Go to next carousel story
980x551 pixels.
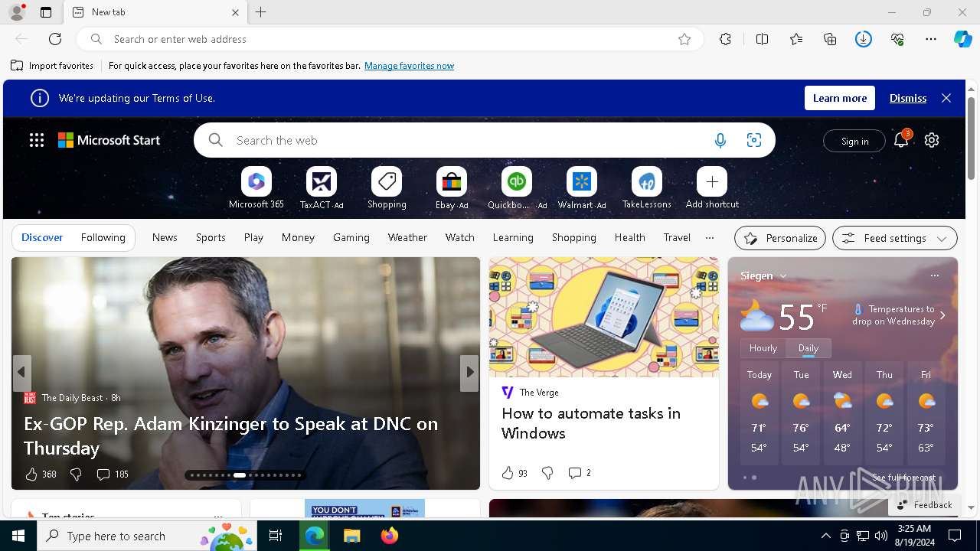[469, 372]
